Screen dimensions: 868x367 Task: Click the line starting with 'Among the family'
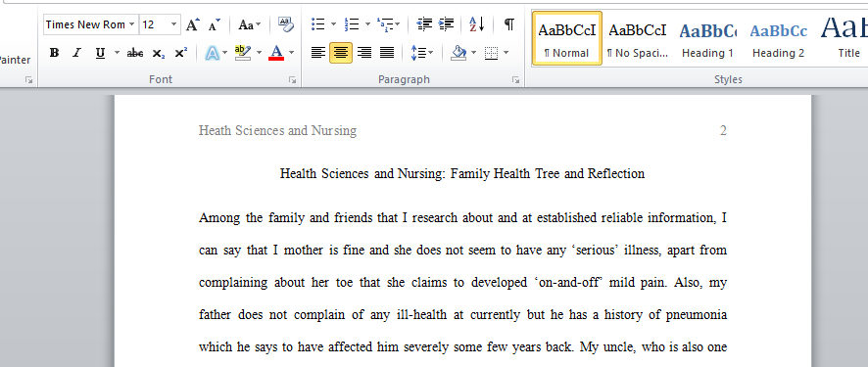tap(462, 218)
